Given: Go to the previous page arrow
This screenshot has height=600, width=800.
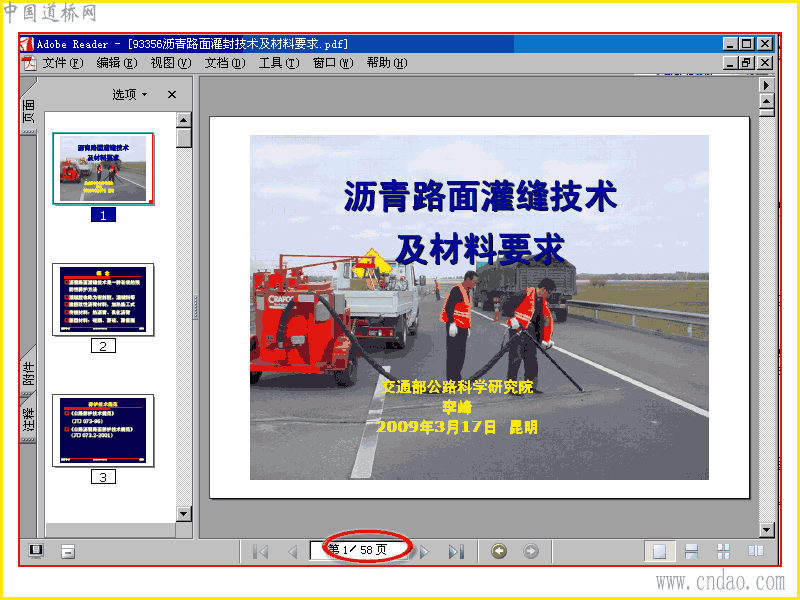Looking at the screenshot, I should pyautogui.click(x=292, y=552).
